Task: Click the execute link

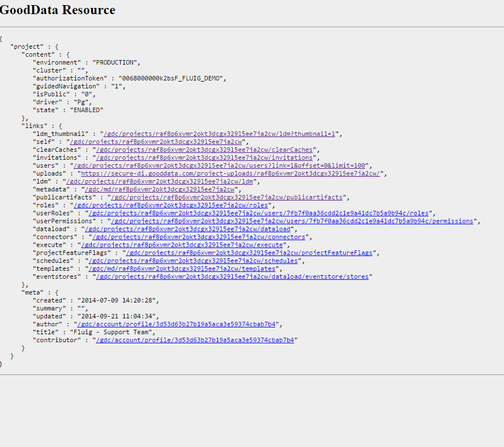Action: (182, 245)
